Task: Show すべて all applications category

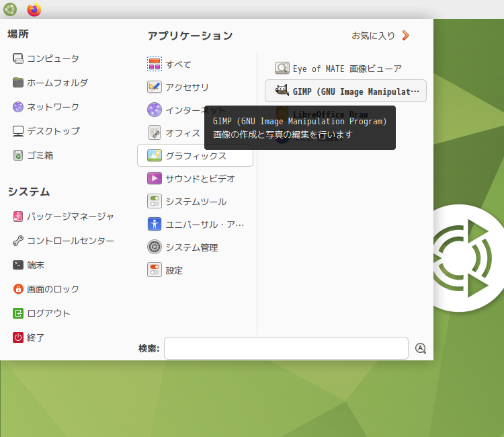Action: tap(195, 64)
